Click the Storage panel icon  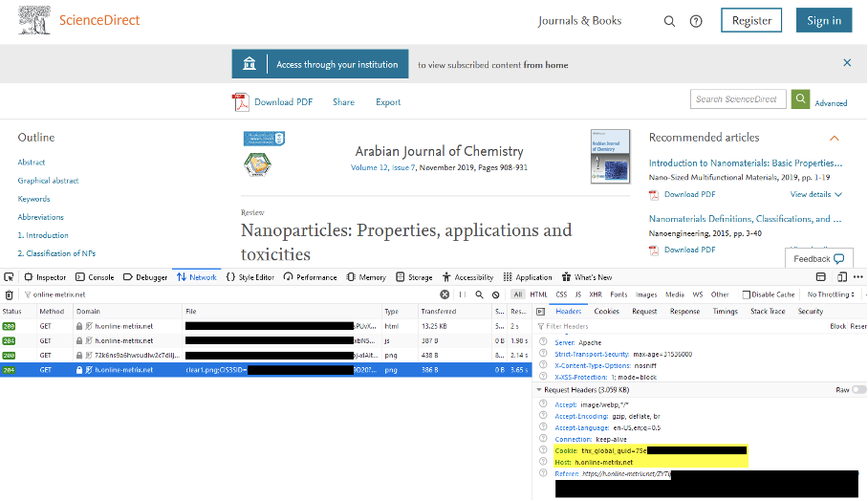coord(401,277)
